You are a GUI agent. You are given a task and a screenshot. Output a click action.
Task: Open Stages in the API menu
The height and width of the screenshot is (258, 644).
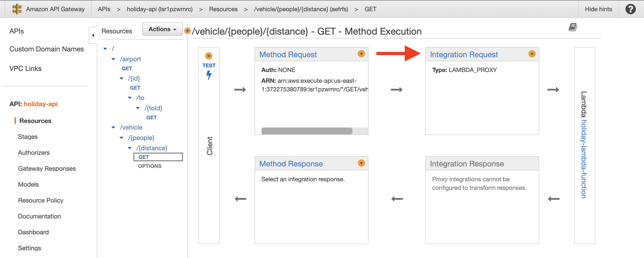tap(28, 137)
